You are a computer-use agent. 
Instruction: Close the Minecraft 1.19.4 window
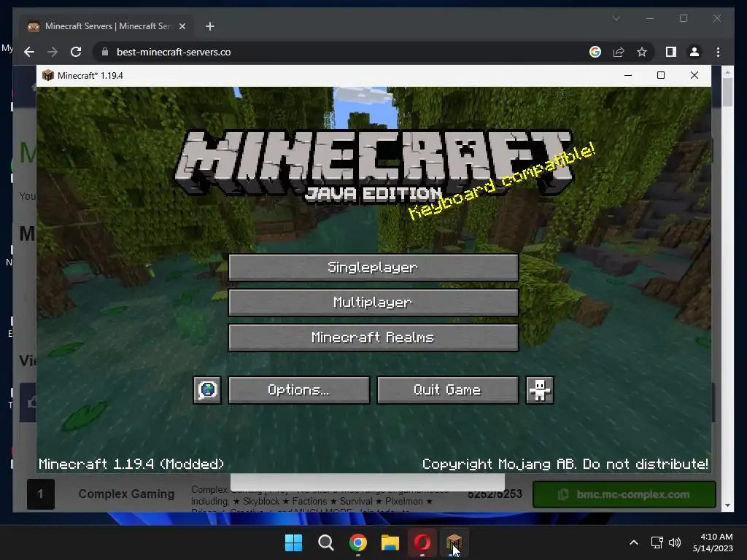point(694,75)
